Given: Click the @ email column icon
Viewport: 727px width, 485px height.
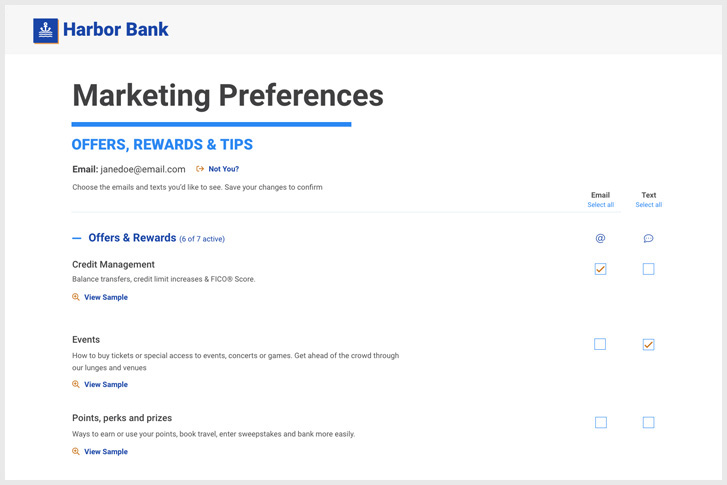Looking at the screenshot, I should (x=600, y=238).
